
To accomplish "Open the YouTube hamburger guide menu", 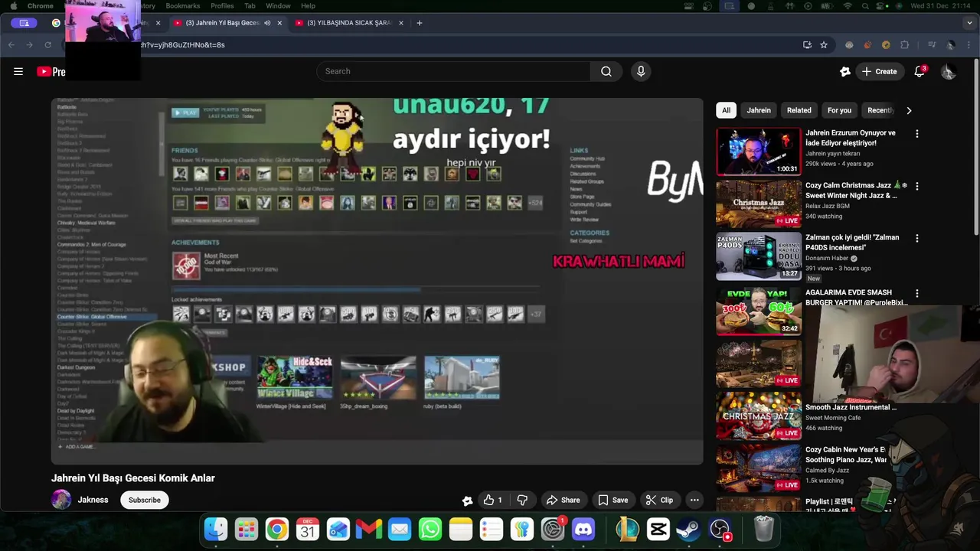I will coord(18,71).
